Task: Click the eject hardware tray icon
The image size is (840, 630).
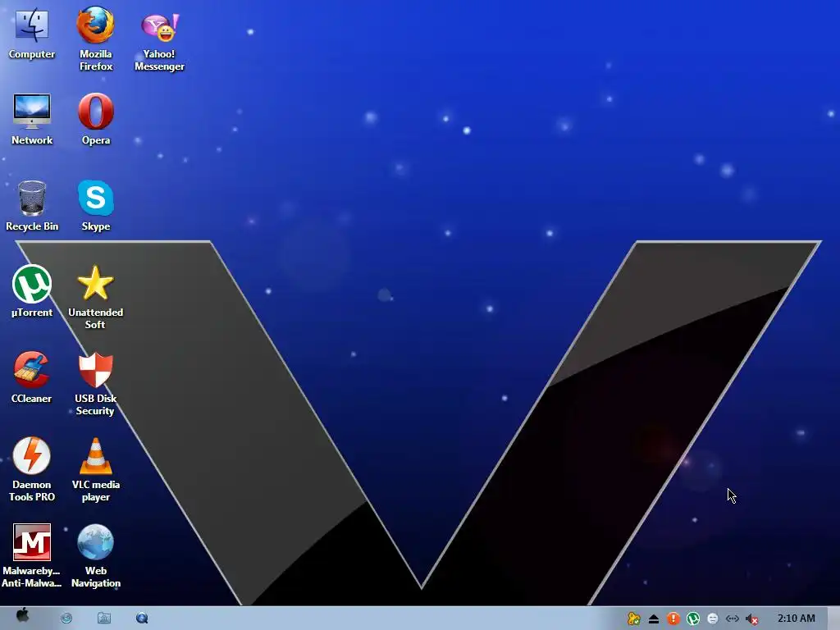Action: point(654,619)
